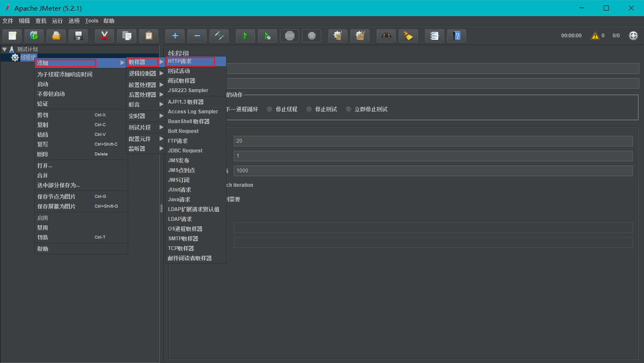Choose 调试取样器 entry
This screenshot has width=644, height=363.
[196, 81]
